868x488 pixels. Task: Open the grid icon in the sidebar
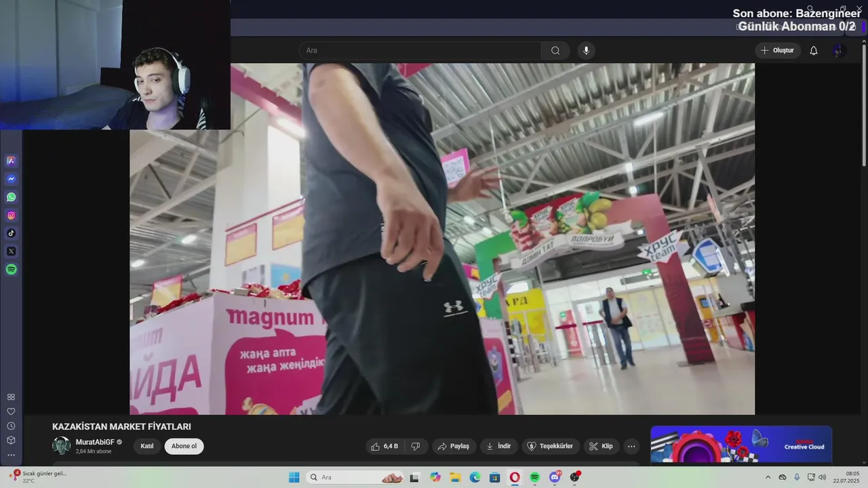point(11,397)
